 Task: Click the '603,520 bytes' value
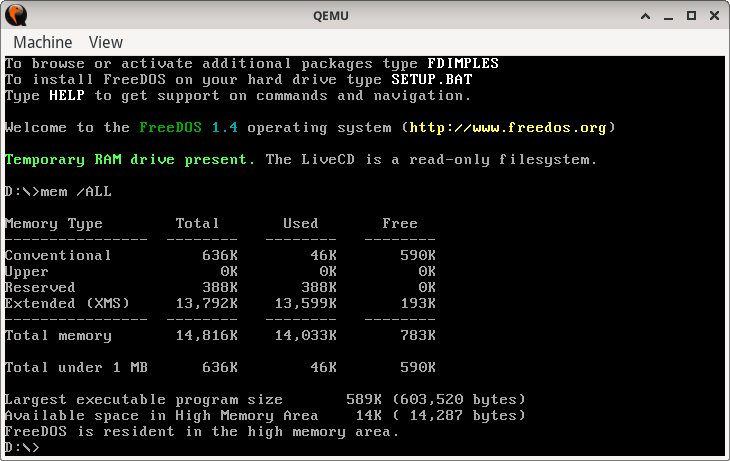click(x=459, y=400)
